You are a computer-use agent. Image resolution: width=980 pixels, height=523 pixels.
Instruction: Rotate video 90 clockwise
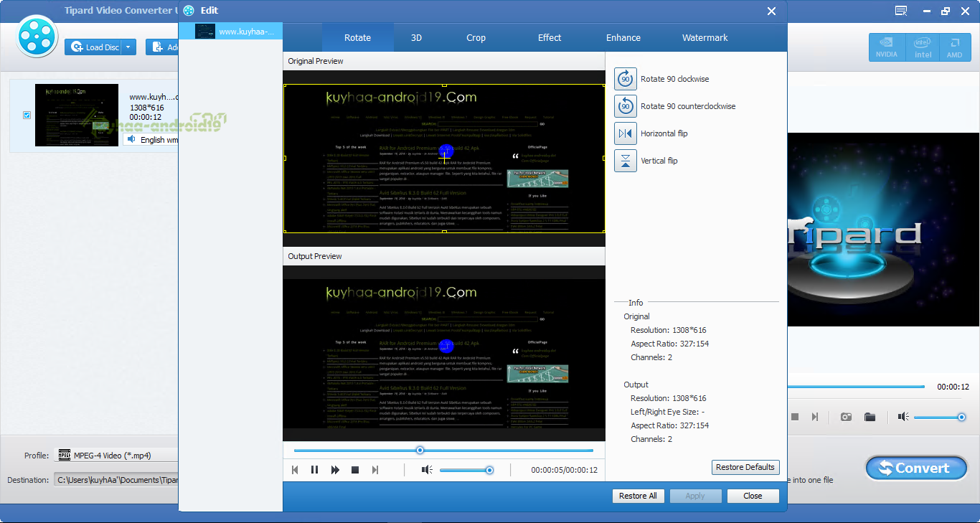point(626,79)
